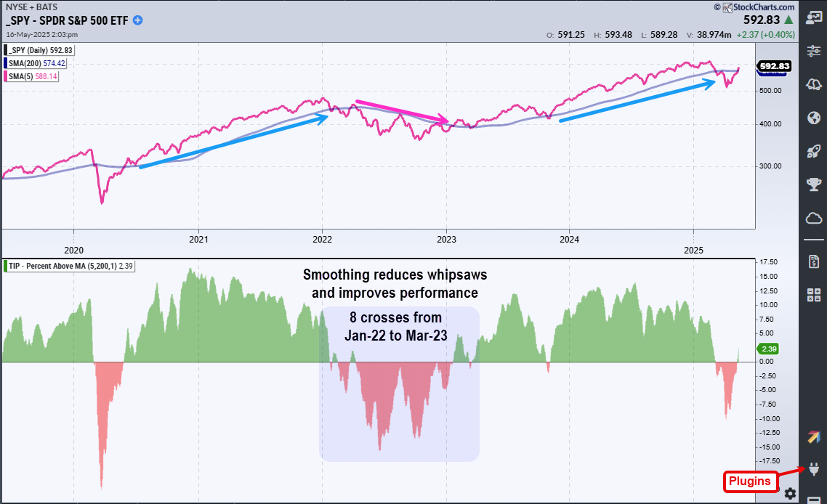
Task: Click the open value 591.25
Action: (x=571, y=35)
